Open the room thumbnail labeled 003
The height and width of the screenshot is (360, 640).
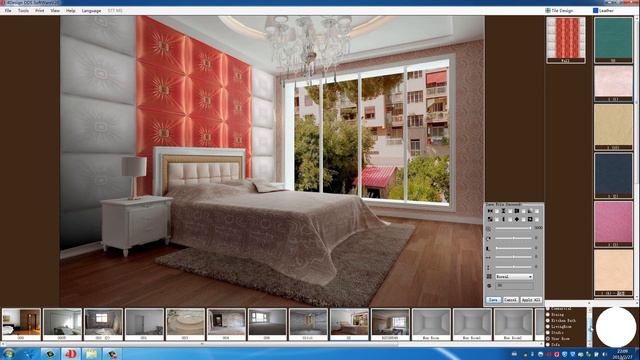[185, 324]
